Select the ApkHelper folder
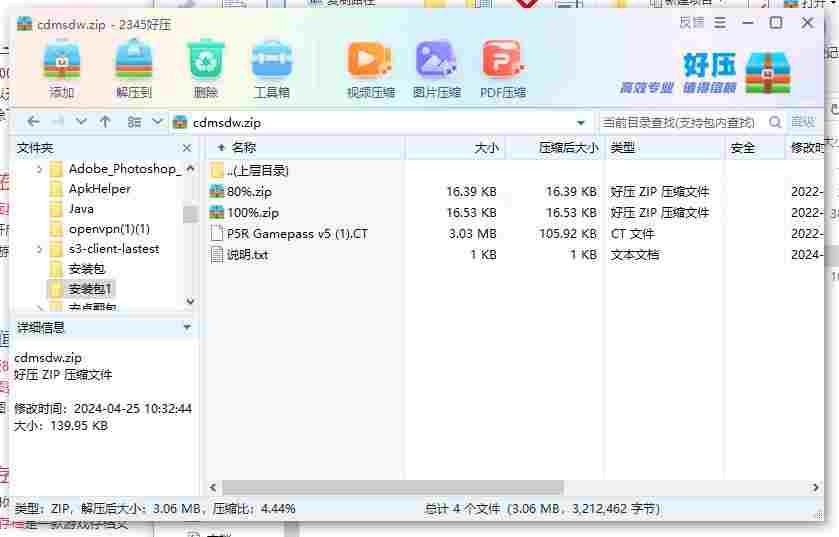Image resolution: width=839 pixels, height=537 pixels. [100, 189]
